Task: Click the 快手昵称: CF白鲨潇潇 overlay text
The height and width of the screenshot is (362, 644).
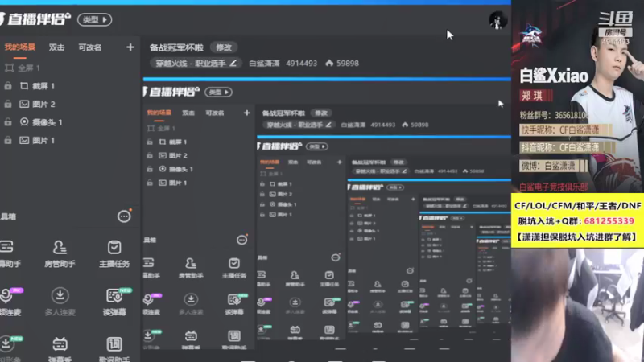Action: pos(560,130)
